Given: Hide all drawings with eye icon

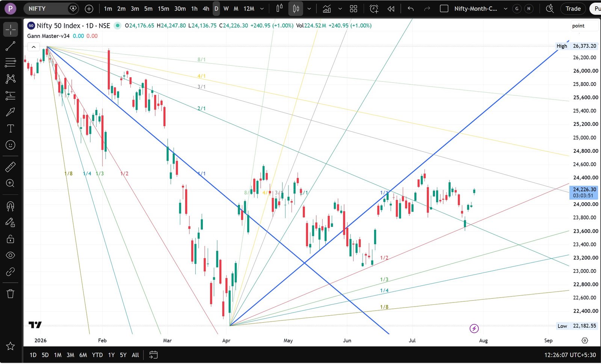Looking at the screenshot, I should coord(11,255).
